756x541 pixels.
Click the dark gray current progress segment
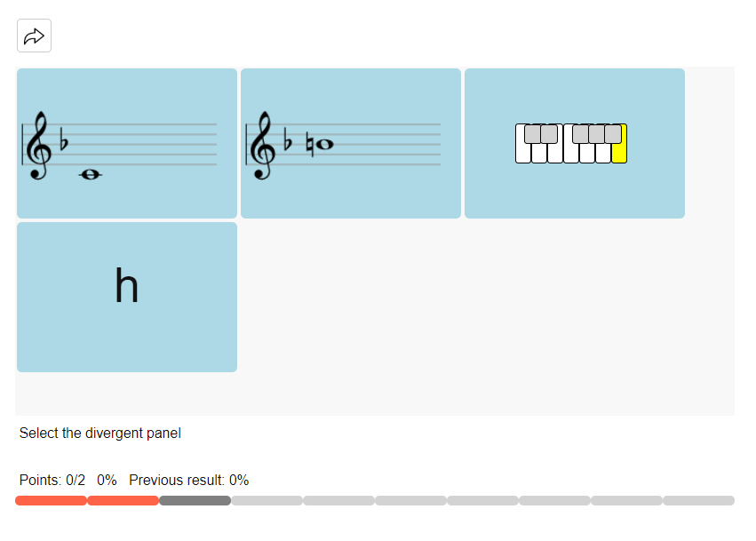pyautogui.click(x=195, y=501)
